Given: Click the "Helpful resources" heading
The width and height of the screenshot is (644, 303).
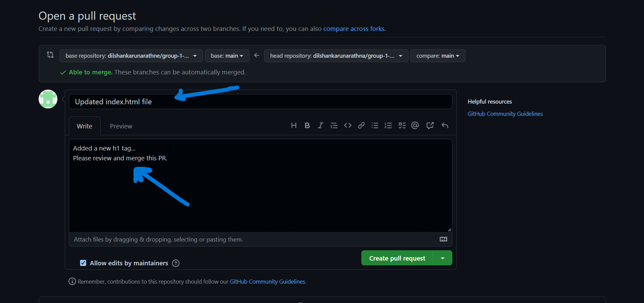Looking at the screenshot, I should pos(490,102).
